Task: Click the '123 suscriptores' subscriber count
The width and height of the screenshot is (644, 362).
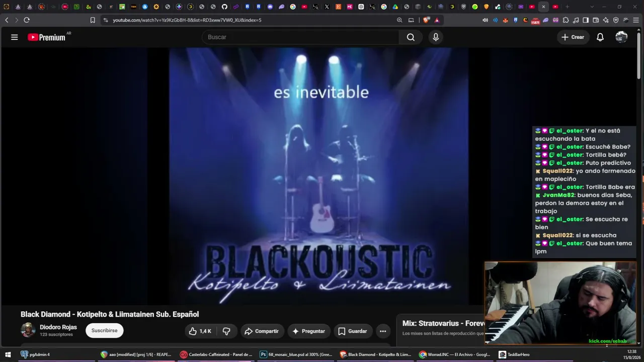Action: pyautogui.click(x=56, y=335)
